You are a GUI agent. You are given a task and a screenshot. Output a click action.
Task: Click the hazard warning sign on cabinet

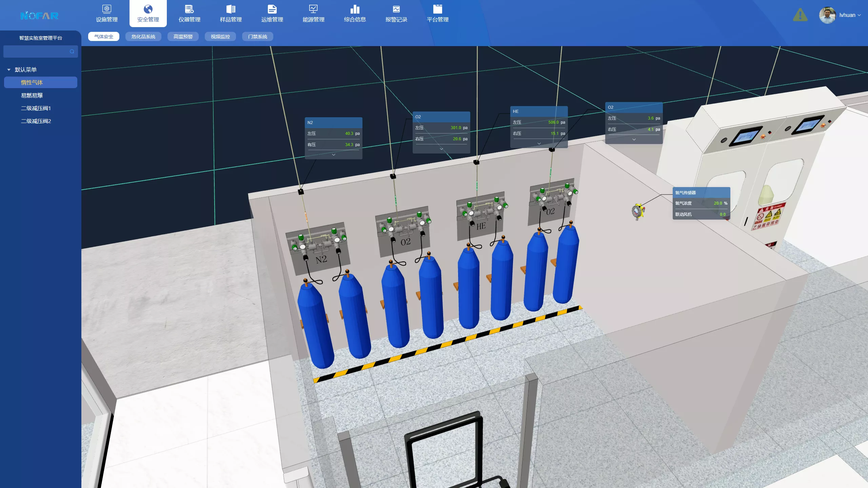769,217
